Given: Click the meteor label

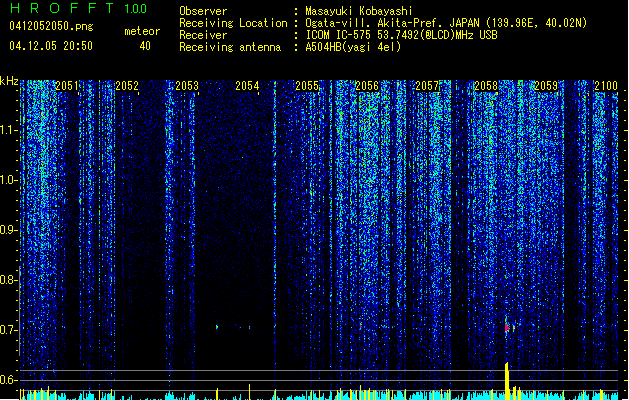Looking at the screenshot, I should [142, 31].
